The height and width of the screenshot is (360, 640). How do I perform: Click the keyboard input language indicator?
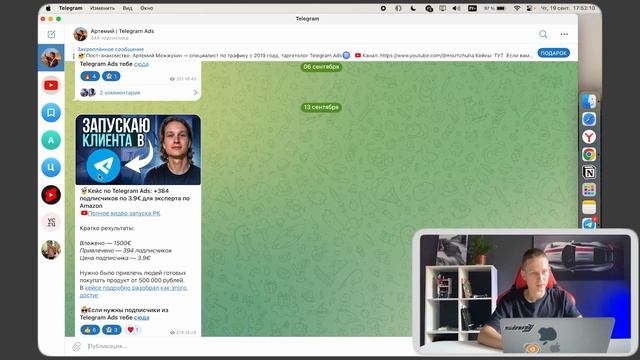click(472, 8)
